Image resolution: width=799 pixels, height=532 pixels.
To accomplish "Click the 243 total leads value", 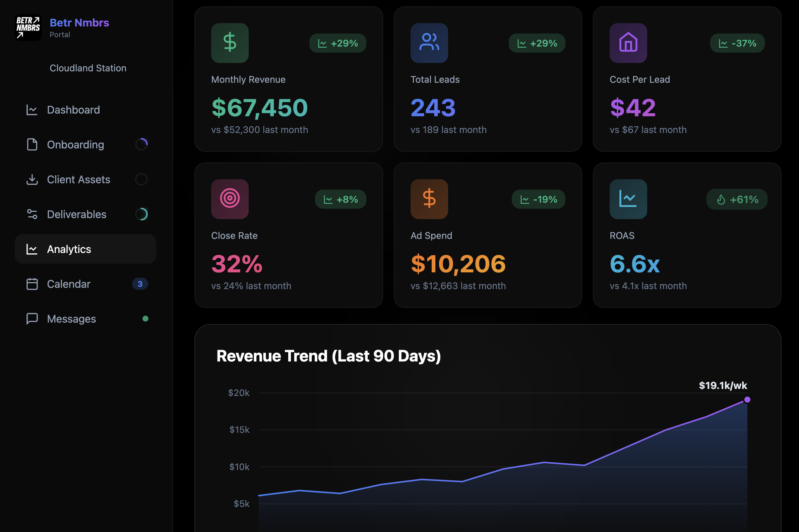I will coord(433,108).
